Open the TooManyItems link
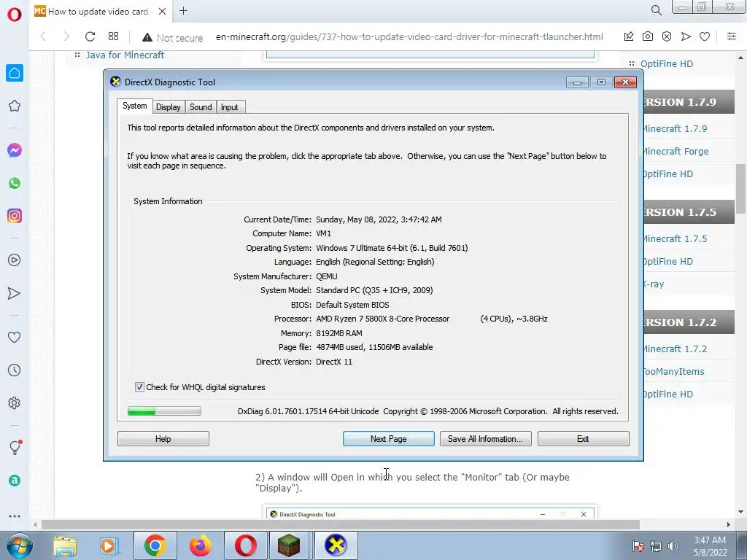 (x=673, y=371)
